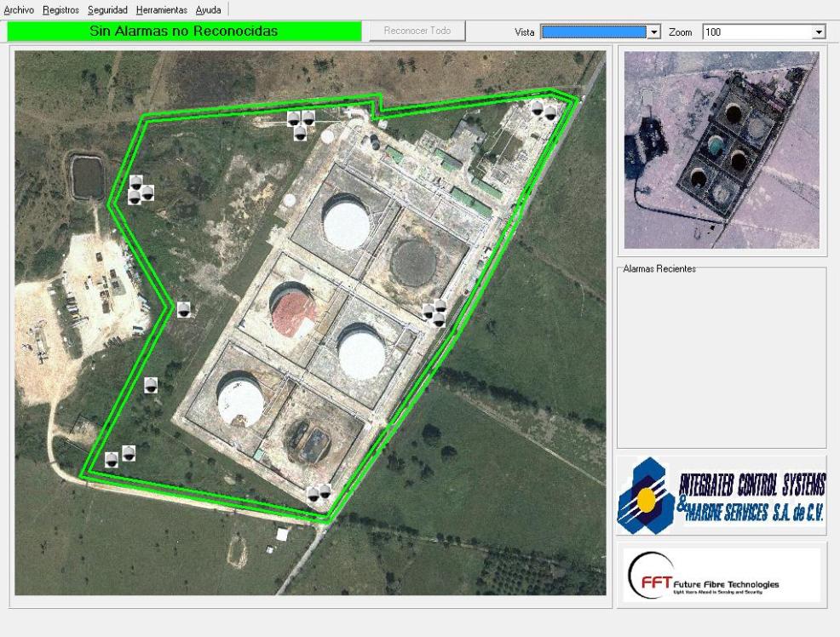Select the single camera midway along the southwest fence

coord(151,385)
